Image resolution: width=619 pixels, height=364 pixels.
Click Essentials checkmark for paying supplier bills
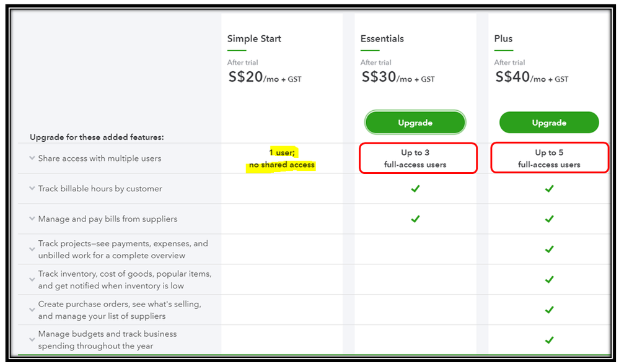click(415, 219)
